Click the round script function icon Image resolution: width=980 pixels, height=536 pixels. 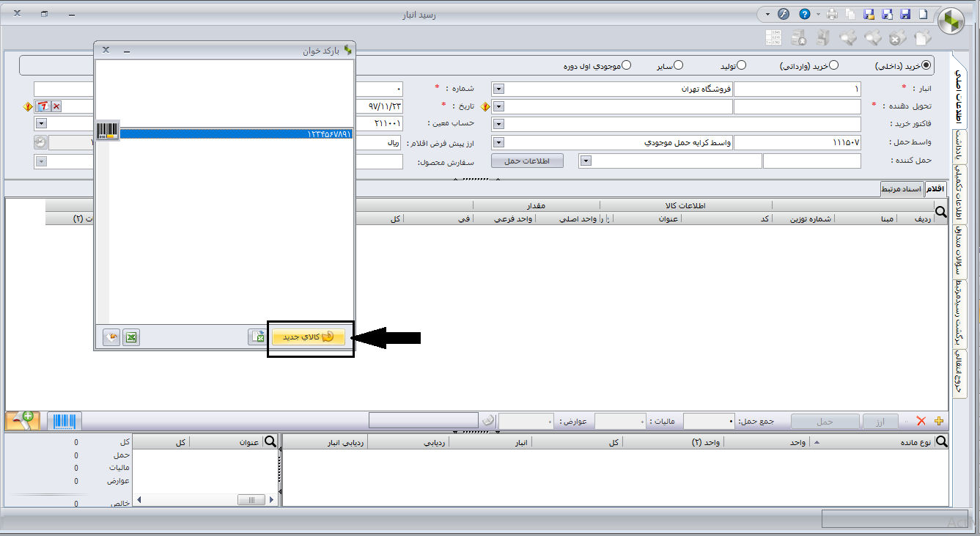click(784, 14)
